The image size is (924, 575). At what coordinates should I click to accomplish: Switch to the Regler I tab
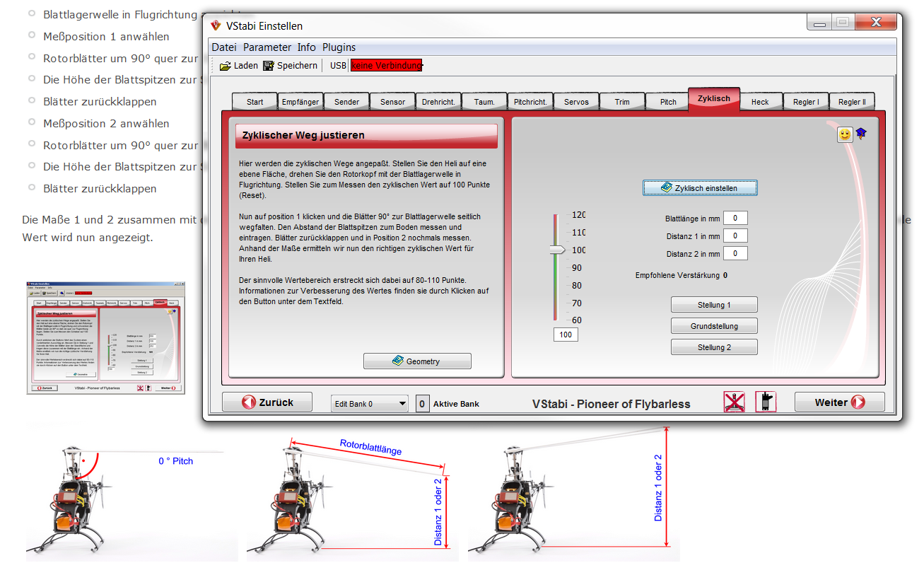tap(806, 101)
